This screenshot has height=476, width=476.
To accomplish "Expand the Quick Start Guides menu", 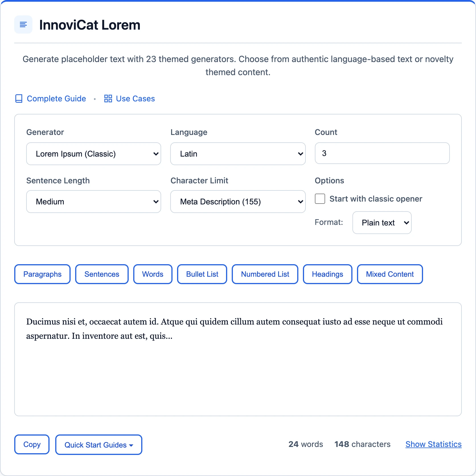I will (99, 445).
